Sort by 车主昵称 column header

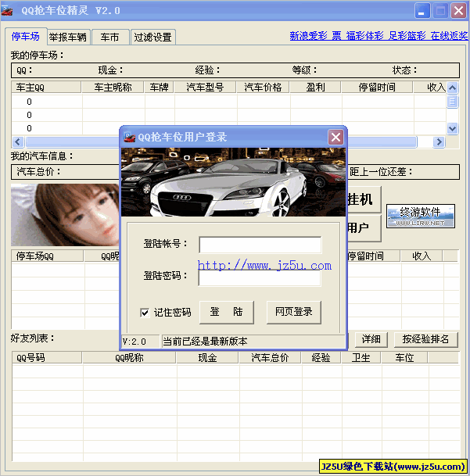click(x=113, y=88)
